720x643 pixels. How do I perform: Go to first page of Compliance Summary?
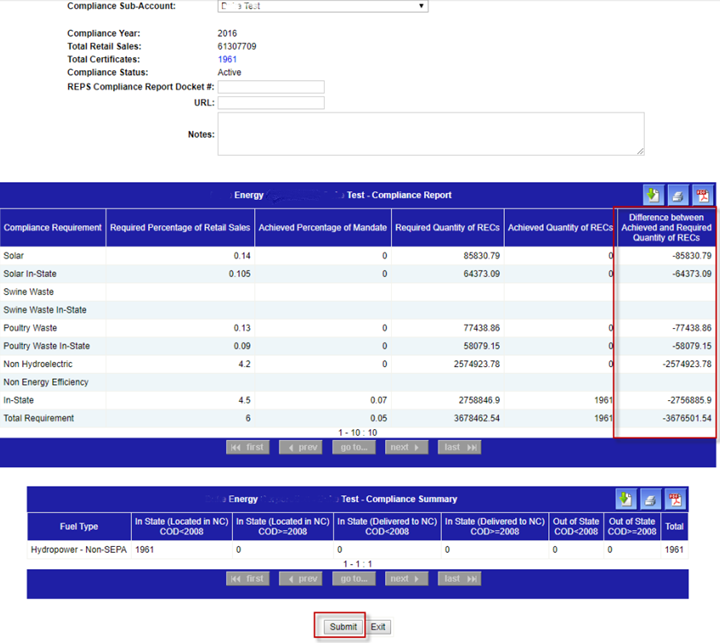[248, 579]
